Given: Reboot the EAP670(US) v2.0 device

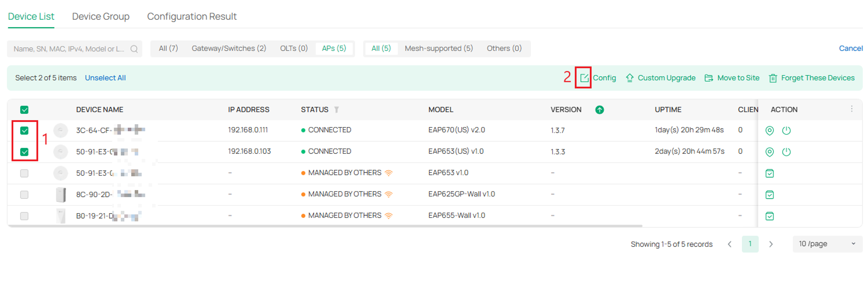Looking at the screenshot, I should (x=787, y=130).
